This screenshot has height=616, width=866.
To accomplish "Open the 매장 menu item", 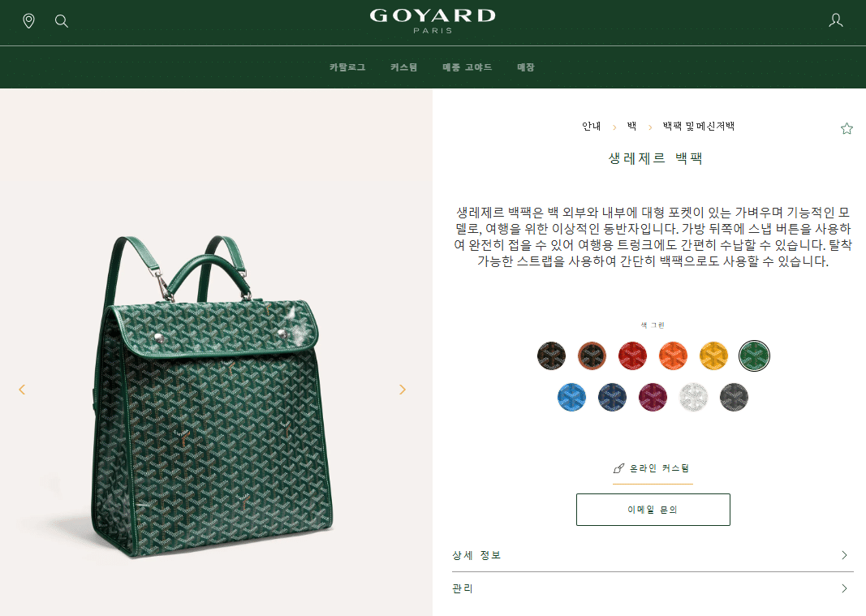I will 526,67.
